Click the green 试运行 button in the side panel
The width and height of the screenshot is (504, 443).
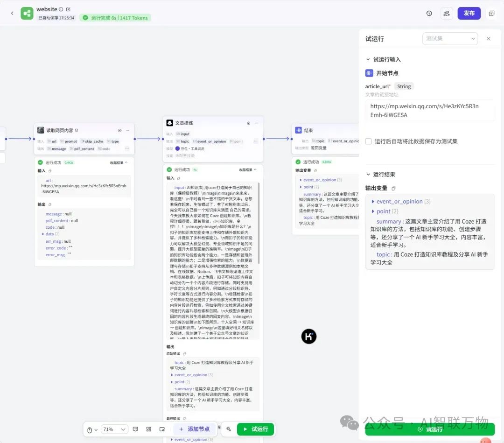click(x=430, y=429)
